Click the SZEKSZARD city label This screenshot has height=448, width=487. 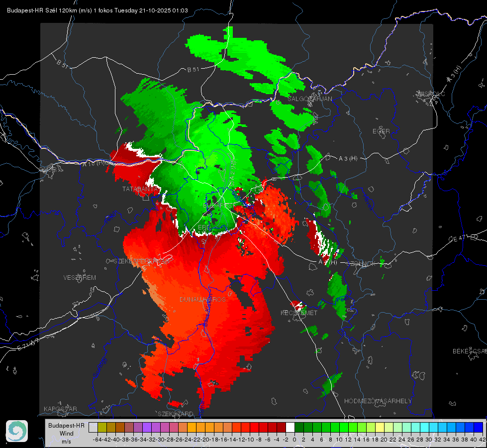coord(176,414)
